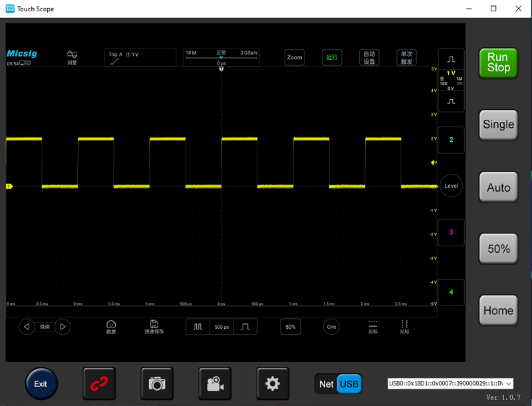Viewport: 532px width, 406px height.
Task: Narrow timebase with the single-pulse icon
Action: click(x=245, y=327)
